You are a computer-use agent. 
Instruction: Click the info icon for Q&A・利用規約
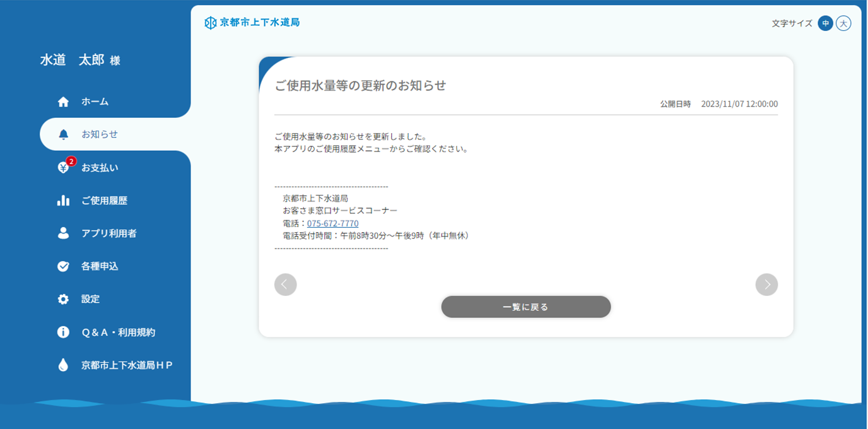pyautogui.click(x=63, y=332)
